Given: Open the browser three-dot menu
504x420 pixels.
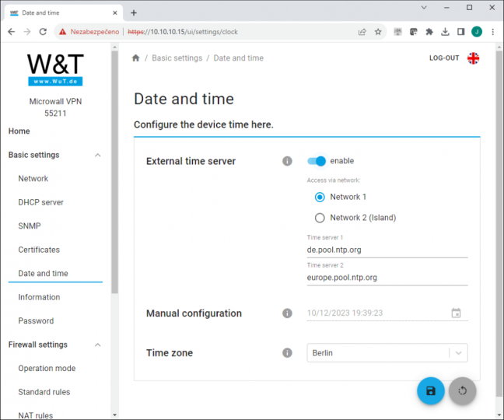Looking at the screenshot, I should click(x=493, y=31).
